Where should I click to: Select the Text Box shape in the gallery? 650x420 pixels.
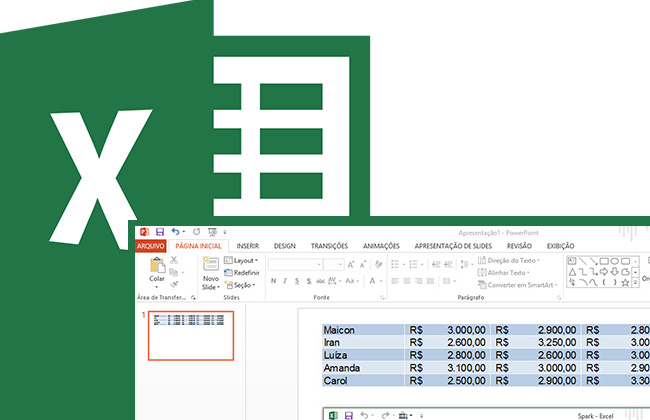coord(572,261)
